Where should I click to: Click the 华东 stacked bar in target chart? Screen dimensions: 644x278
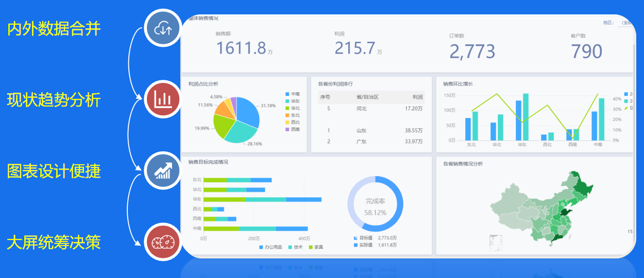point(262,199)
